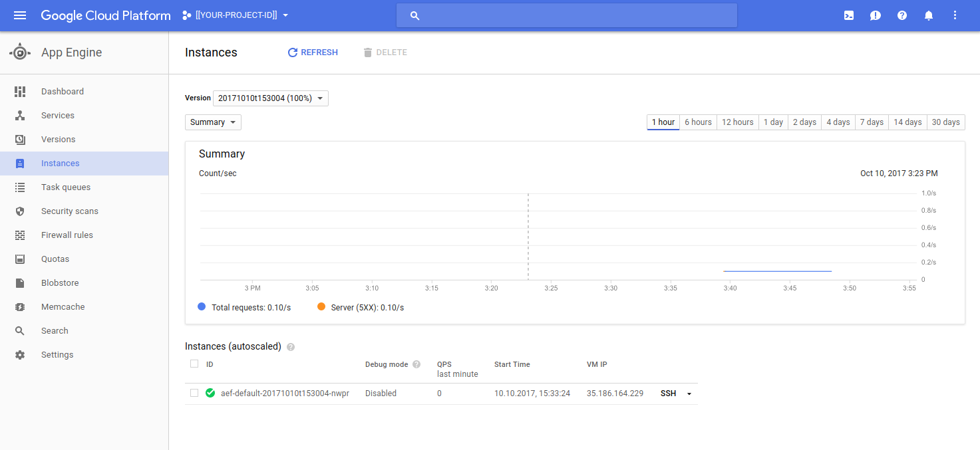The image size is (980, 450).
Task: Click into the top search field
Action: [567, 15]
